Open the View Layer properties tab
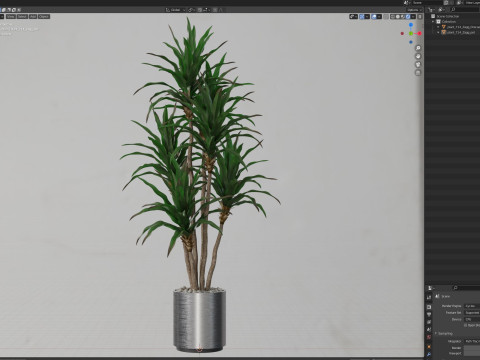Screen dimensions: 480x360 pyautogui.click(x=429, y=322)
